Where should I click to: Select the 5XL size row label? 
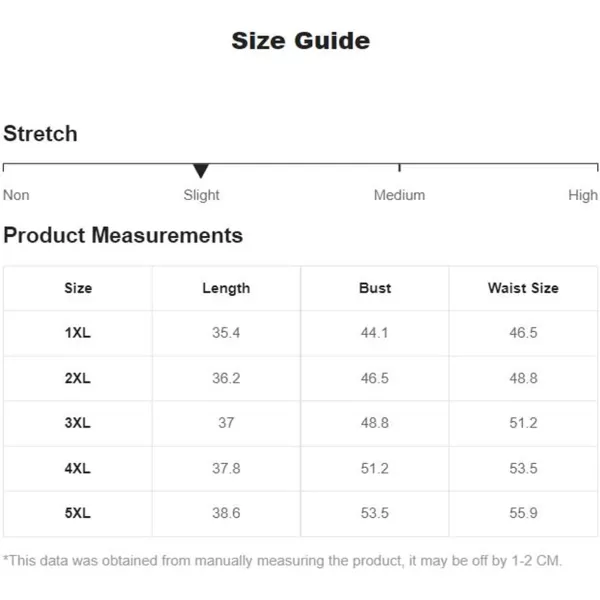tap(78, 513)
